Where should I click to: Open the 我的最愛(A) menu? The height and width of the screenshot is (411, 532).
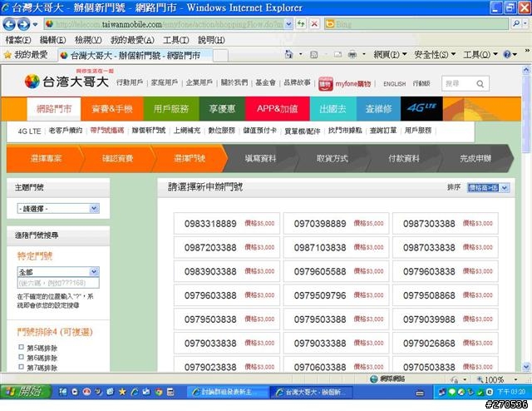[132, 40]
